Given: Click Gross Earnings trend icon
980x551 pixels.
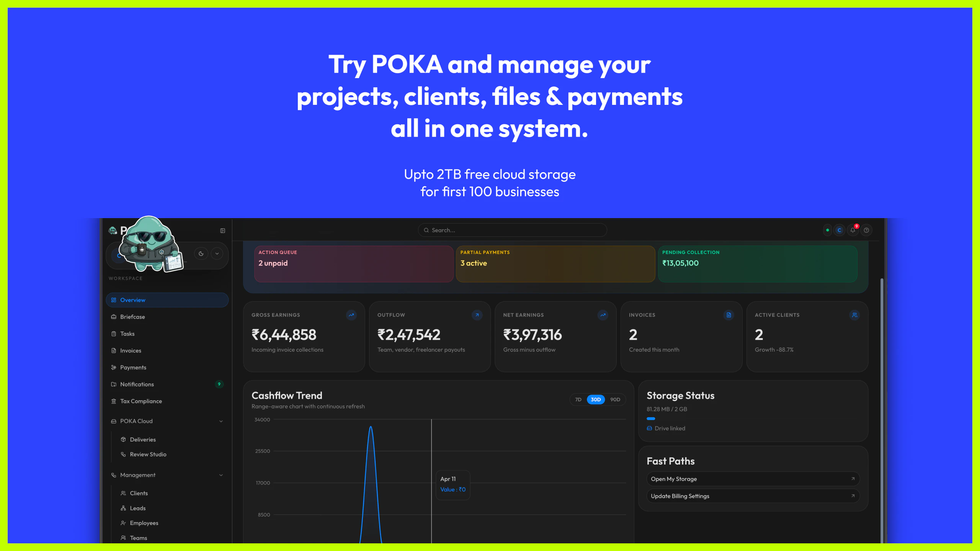Looking at the screenshot, I should [x=351, y=315].
